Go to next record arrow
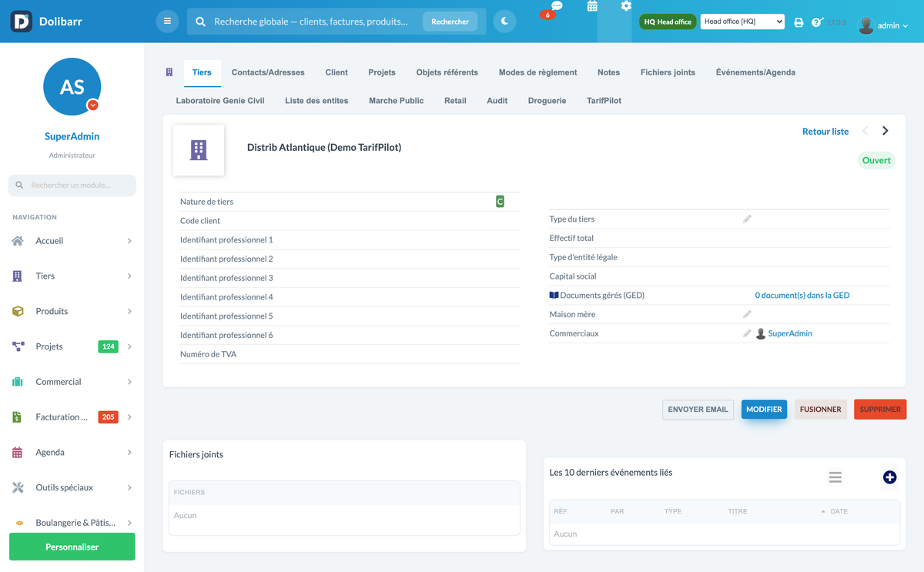The width and height of the screenshot is (924, 572). click(x=885, y=131)
